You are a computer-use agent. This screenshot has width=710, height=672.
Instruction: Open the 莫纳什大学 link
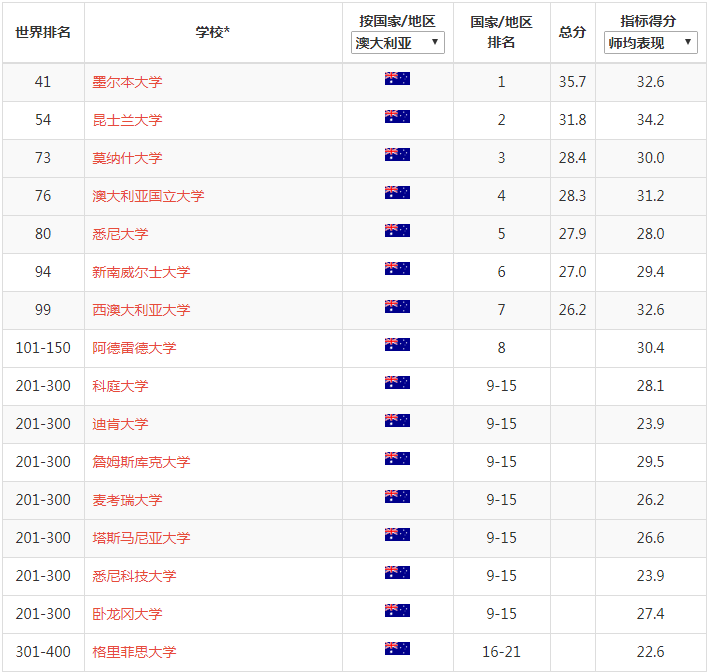(x=127, y=158)
